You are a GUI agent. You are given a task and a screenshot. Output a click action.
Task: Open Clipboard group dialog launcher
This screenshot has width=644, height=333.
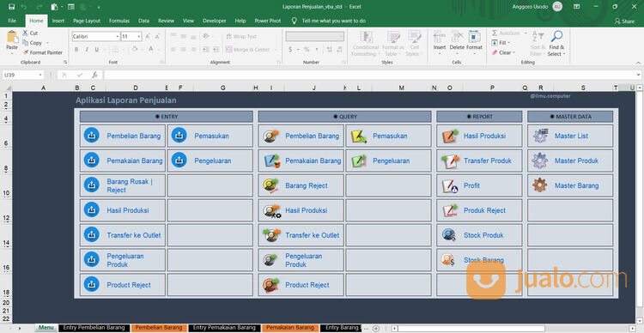click(x=65, y=62)
